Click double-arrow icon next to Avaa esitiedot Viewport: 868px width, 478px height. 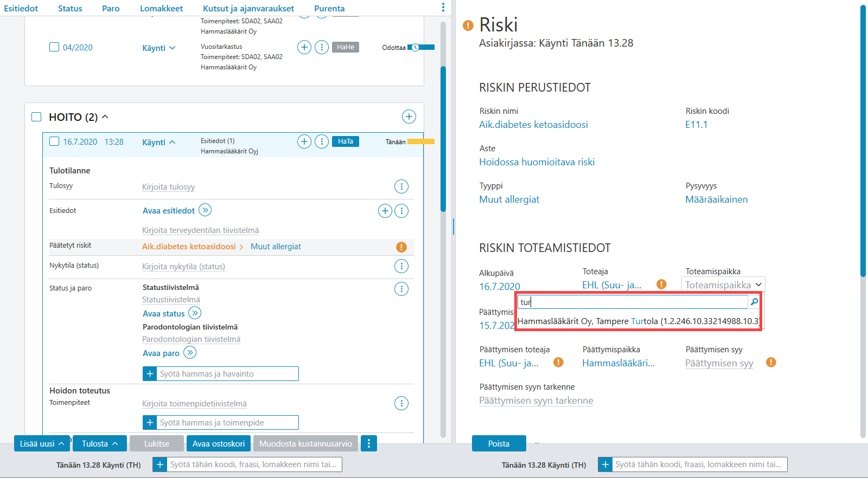[205, 210]
